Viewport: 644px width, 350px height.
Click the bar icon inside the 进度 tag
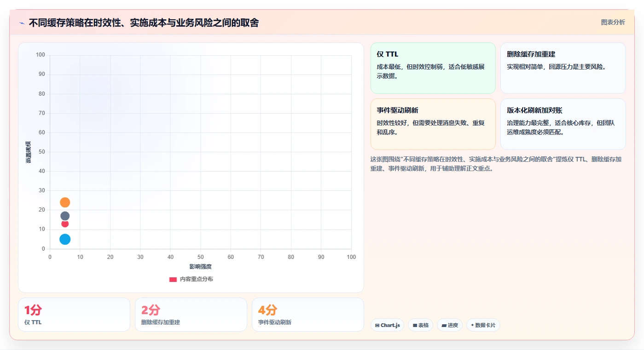tap(444, 325)
